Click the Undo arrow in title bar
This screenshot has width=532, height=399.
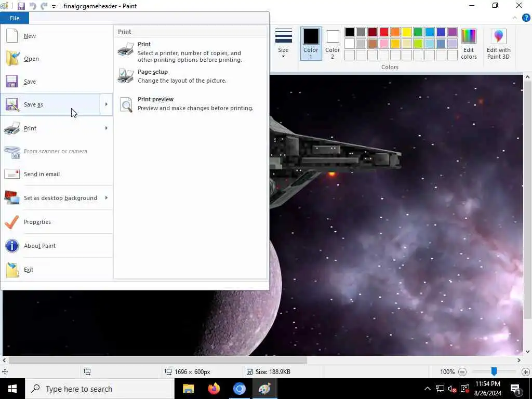[x=33, y=6]
